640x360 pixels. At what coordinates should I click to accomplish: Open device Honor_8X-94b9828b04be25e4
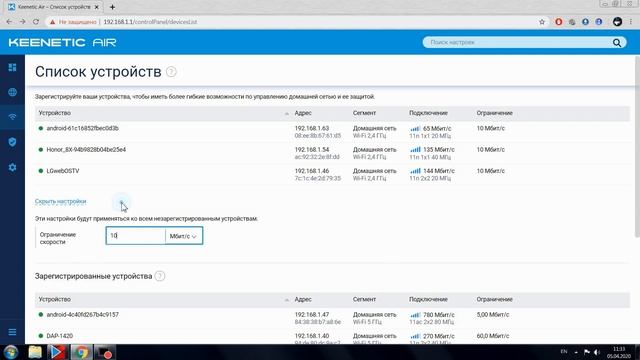pyautogui.click(x=86, y=150)
